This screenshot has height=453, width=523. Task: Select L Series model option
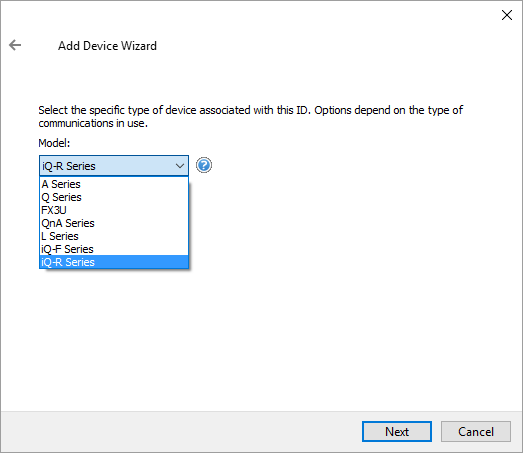pos(114,236)
